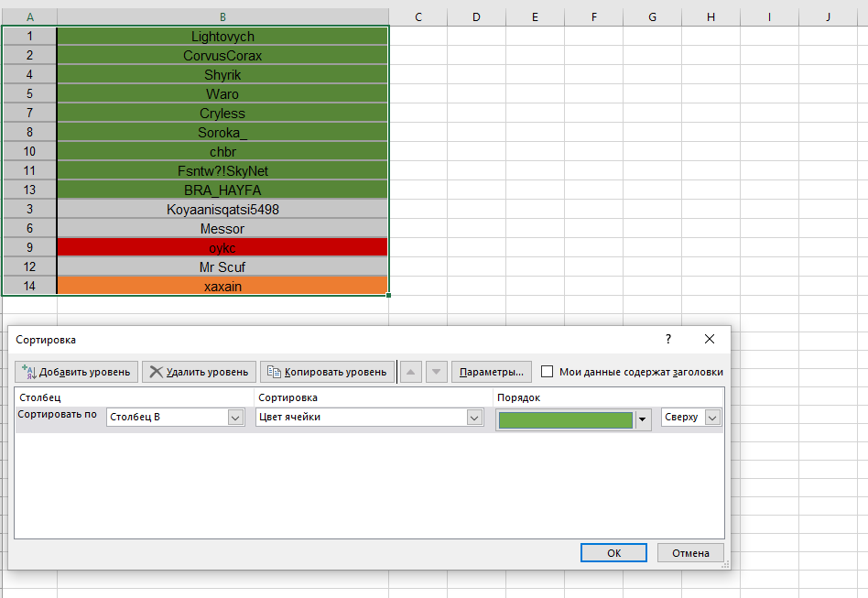Click the dialog Help question mark
The image size is (868, 598).
coord(667,339)
